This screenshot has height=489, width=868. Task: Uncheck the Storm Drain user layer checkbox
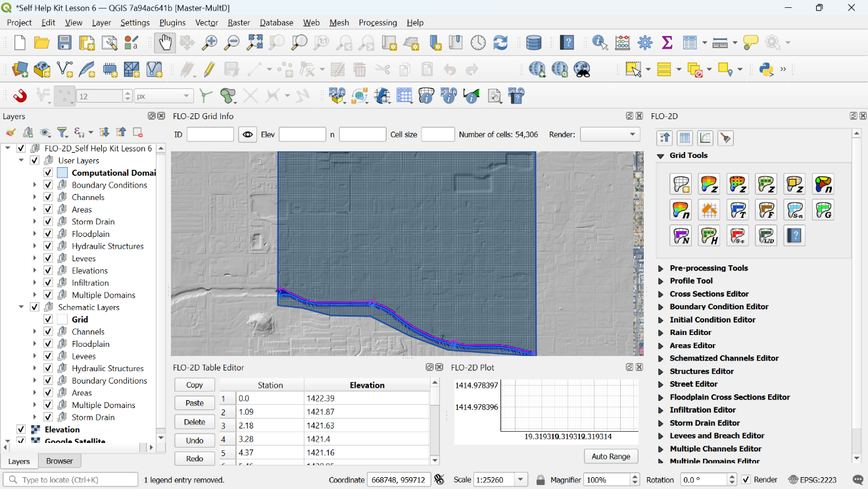[48, 222]
